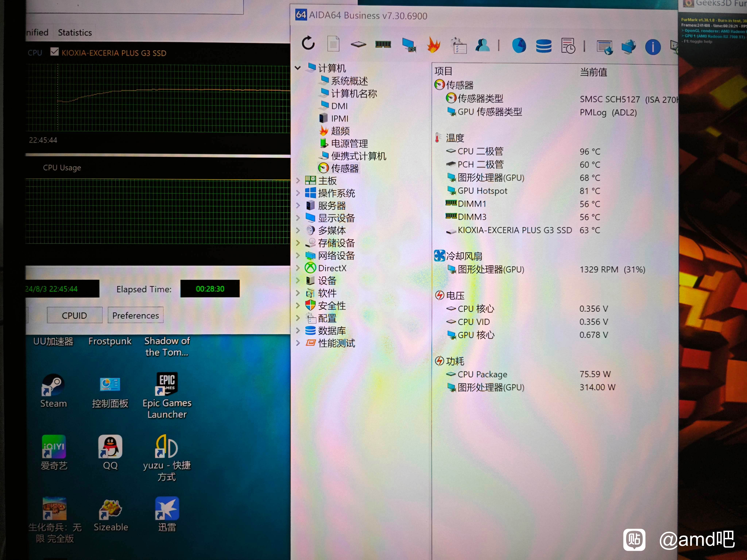
Task: Click the memory module icon in AIDA64 toolbar
Action: click(383, 44)
